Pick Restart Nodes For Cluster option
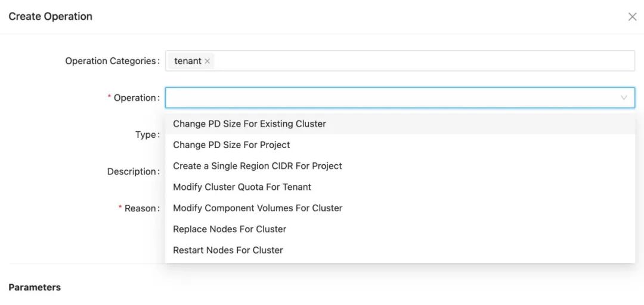644x305 pixels. pyautogui.click(x=228, y=250)
